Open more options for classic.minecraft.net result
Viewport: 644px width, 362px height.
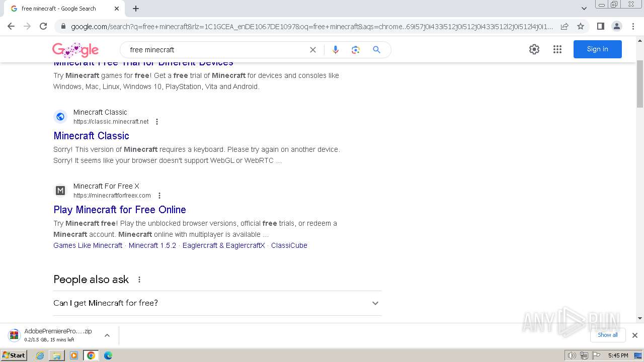pyautogui.click(x=157, y=122)
